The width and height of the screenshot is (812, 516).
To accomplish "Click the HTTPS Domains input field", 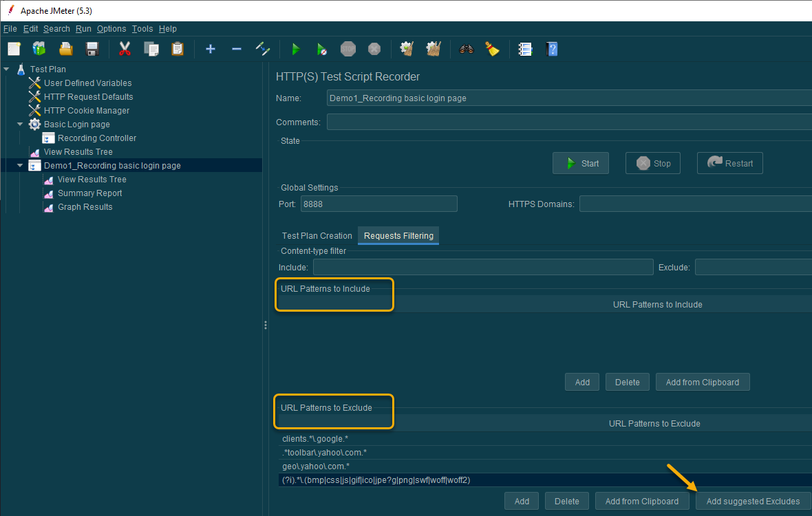I will click(696, 204).
